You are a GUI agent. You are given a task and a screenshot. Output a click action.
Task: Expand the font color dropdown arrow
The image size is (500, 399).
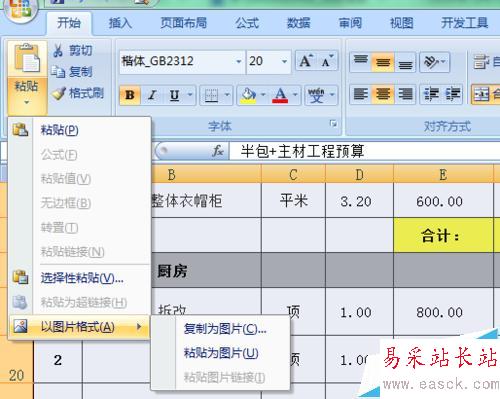tap(295, 95)
